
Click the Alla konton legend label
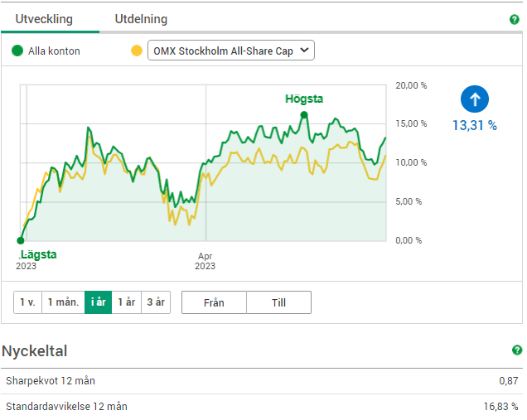point(54,51)
